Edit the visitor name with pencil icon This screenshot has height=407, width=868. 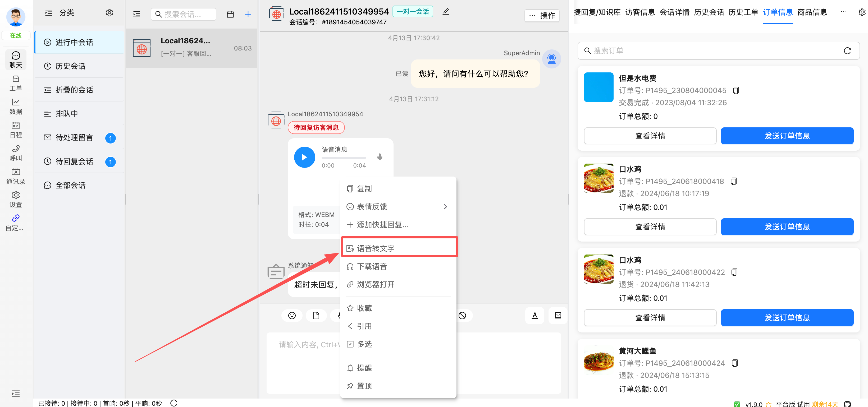click(x=445, y=11)
